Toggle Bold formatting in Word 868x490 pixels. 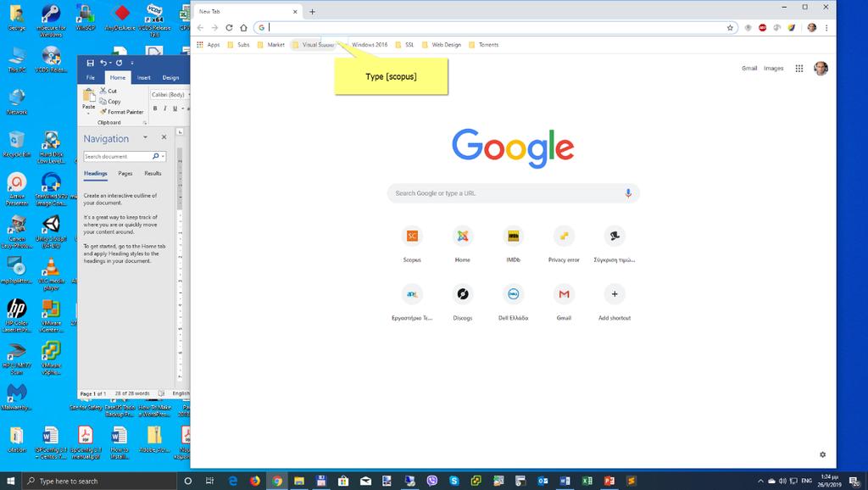tap(155, 109)
